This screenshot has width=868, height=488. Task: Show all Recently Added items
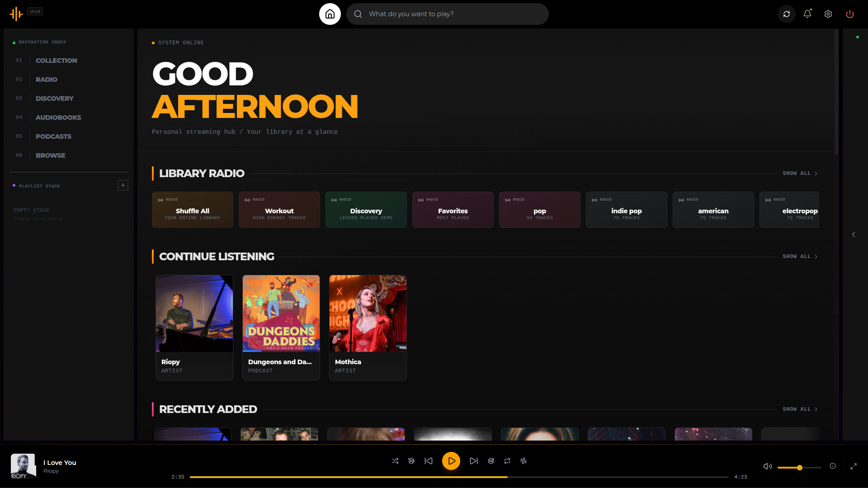(799, 409)
